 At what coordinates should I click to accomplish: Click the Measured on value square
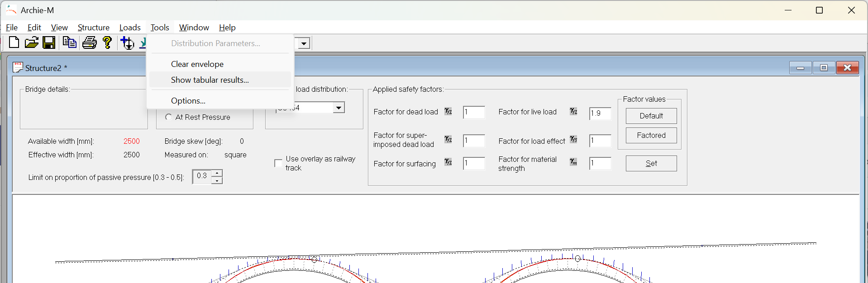click(235, 155)
